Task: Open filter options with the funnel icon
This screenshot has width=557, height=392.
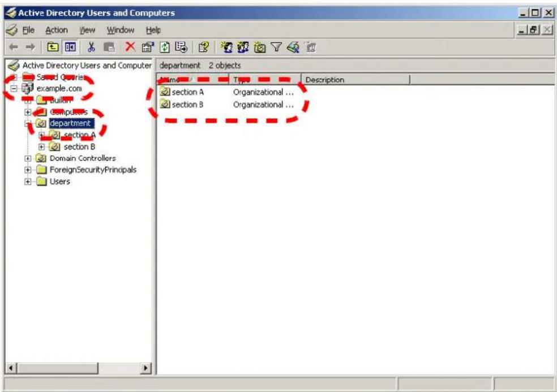Action: pyautogui.click(x=276, y=47)
